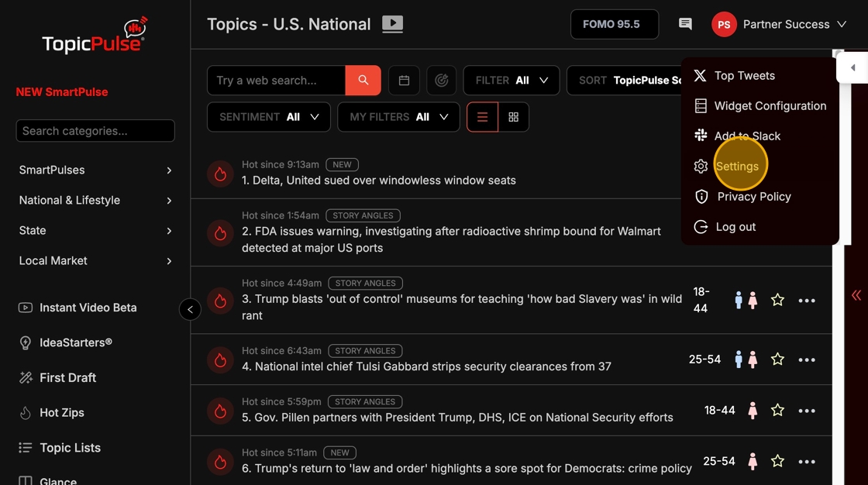Expand the Local Market category
This screenshot has height=485, width=868.
[x=95, y=261]
